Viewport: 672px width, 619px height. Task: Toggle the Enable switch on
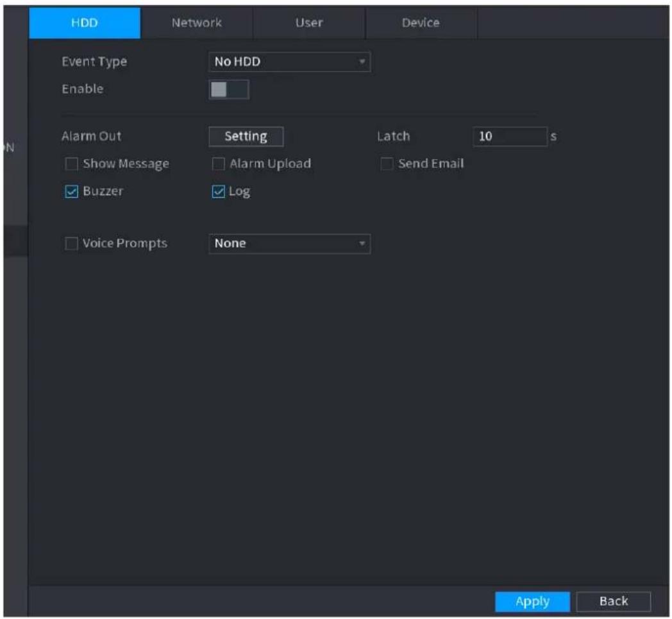pos(228,90)
